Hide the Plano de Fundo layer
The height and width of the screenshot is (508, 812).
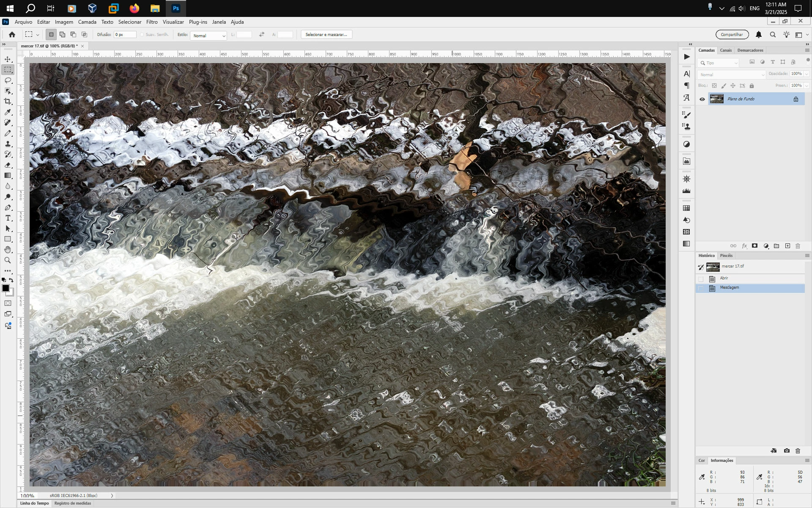coord(702,99)
